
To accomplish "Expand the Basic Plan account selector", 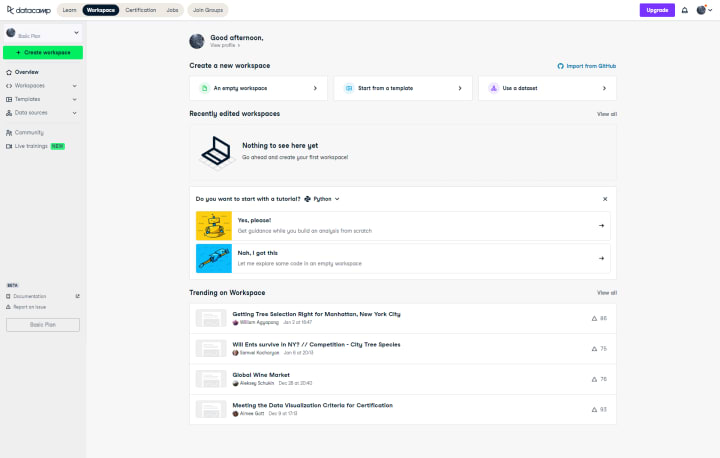I will point(43,33).
